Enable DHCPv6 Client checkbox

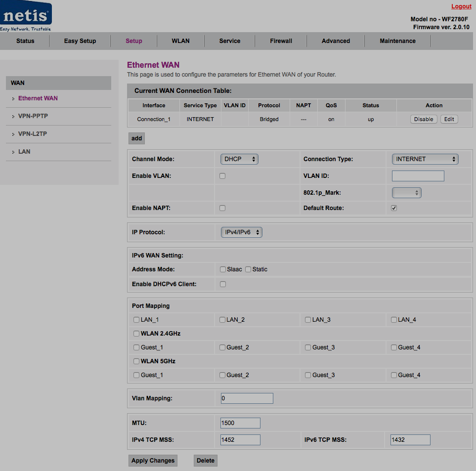[223, 284]
